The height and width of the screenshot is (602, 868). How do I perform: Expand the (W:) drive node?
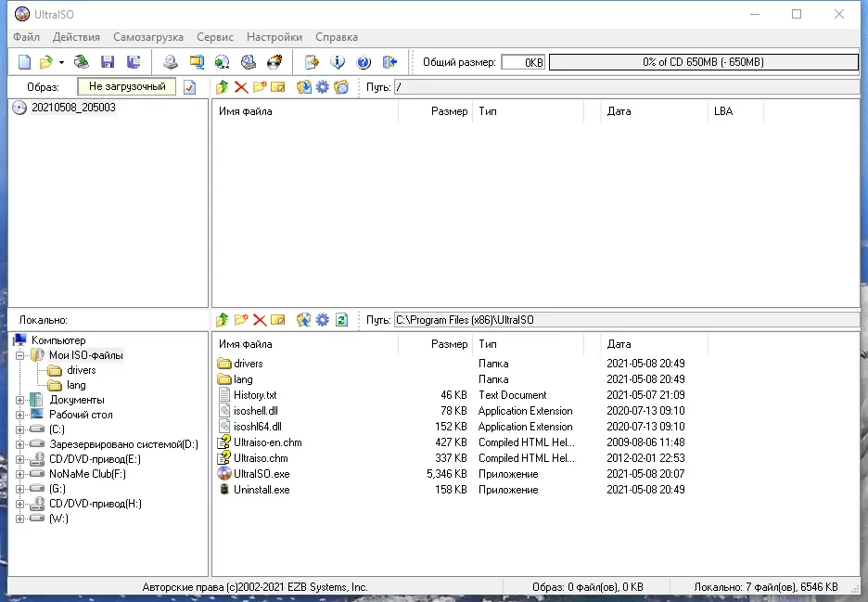coord(19,519)
